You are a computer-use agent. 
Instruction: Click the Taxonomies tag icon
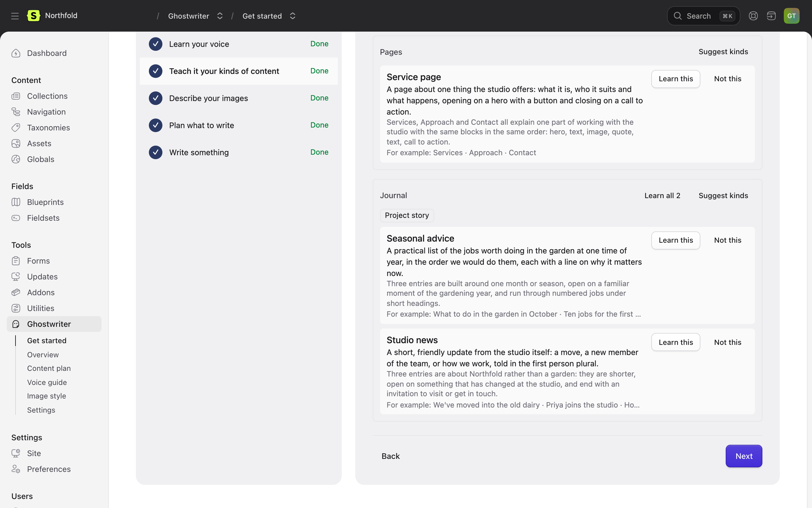click(x=16, y=128)
